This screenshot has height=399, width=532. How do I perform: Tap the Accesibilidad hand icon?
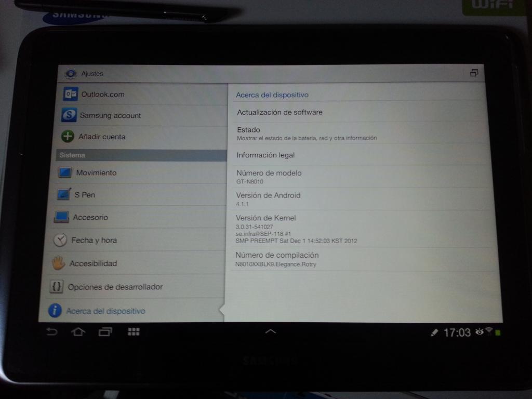58,263
